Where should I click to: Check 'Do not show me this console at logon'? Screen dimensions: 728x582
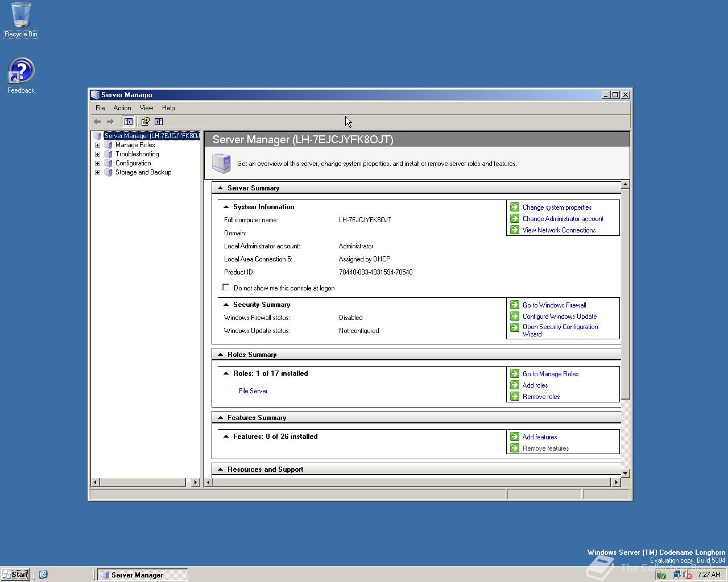point(226,288)
